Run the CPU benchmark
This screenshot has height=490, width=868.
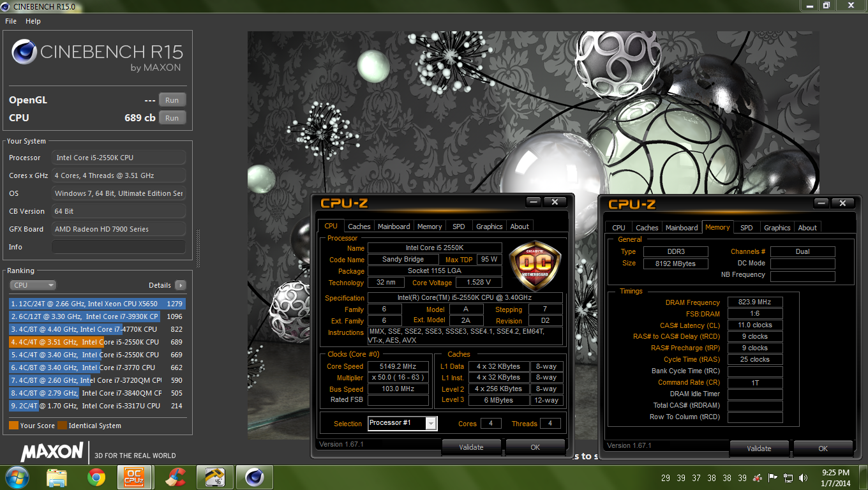172,118
